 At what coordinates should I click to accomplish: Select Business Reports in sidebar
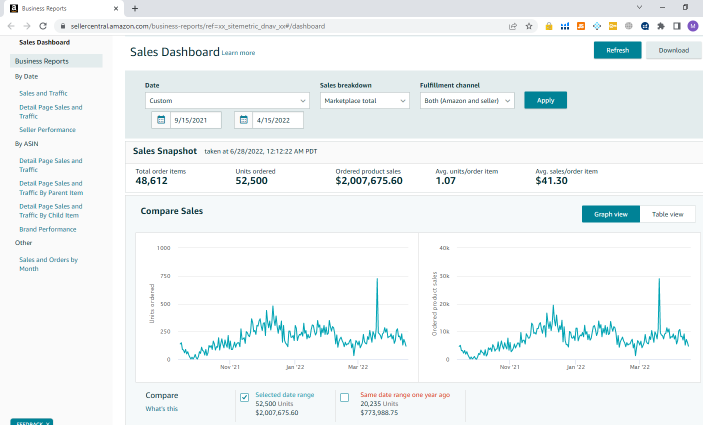(x=56, y=61)
